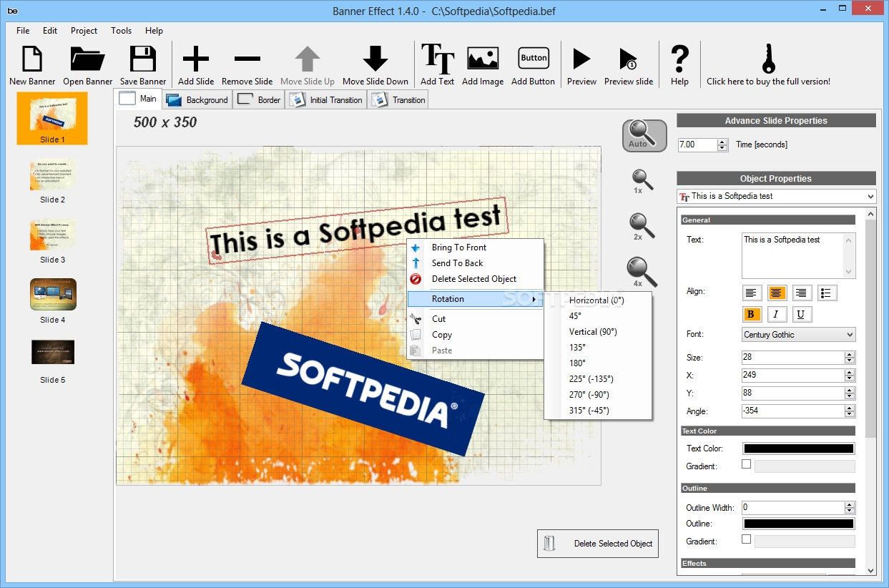
Task: Choose Send To Back in context menu
Action: (x=476, y=263)
